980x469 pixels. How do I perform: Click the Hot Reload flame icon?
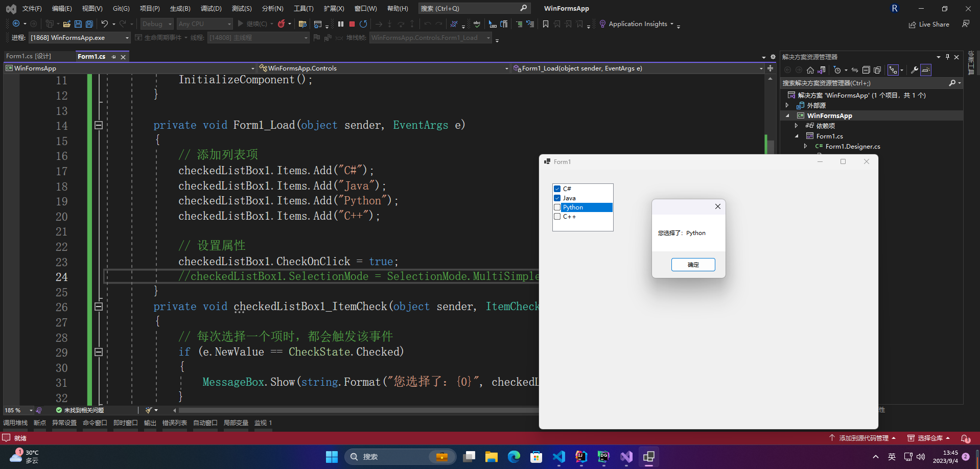pos(281,24)
